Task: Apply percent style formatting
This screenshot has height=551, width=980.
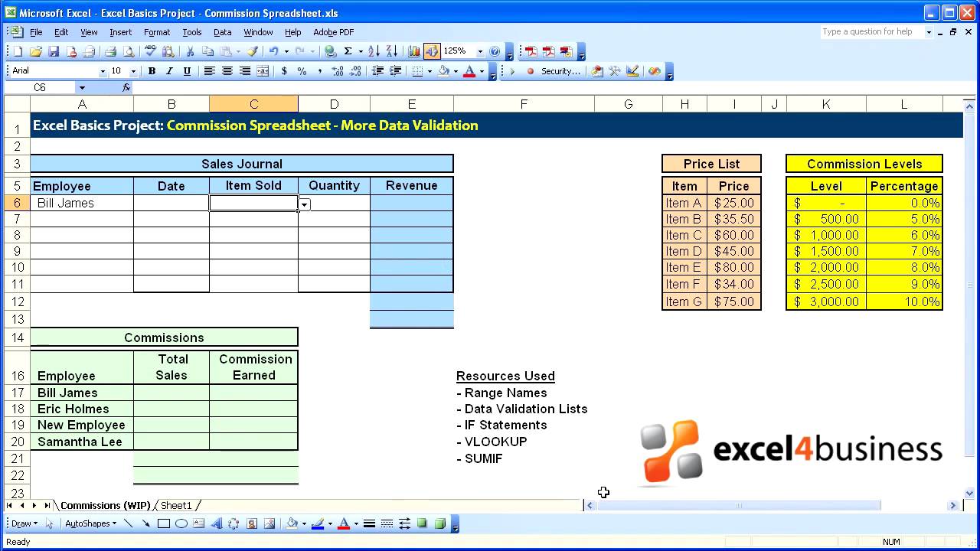Action: point(302,71)
